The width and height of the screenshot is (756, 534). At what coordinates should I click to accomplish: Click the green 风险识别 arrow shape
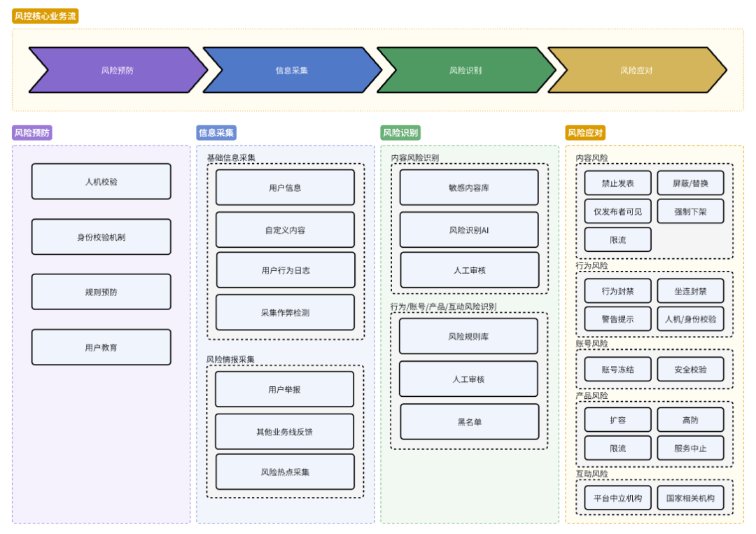465,70
